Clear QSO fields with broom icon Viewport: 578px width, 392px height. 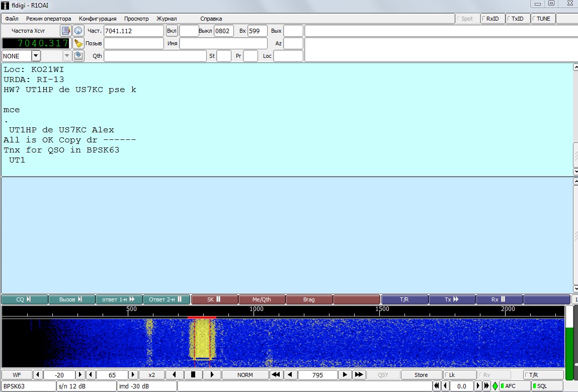pyautogui.click(x=78, y=43)
